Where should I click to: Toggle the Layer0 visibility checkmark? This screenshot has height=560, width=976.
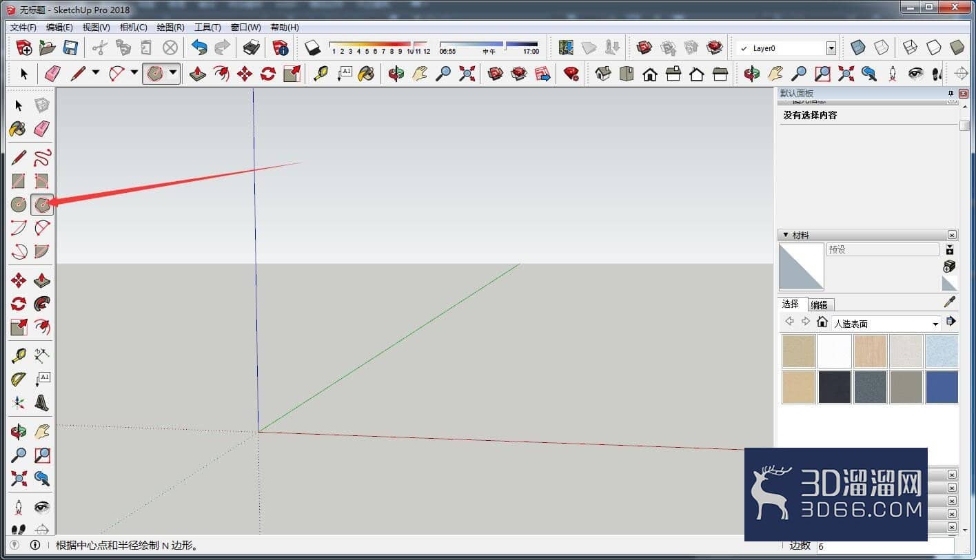click(744, 49)
